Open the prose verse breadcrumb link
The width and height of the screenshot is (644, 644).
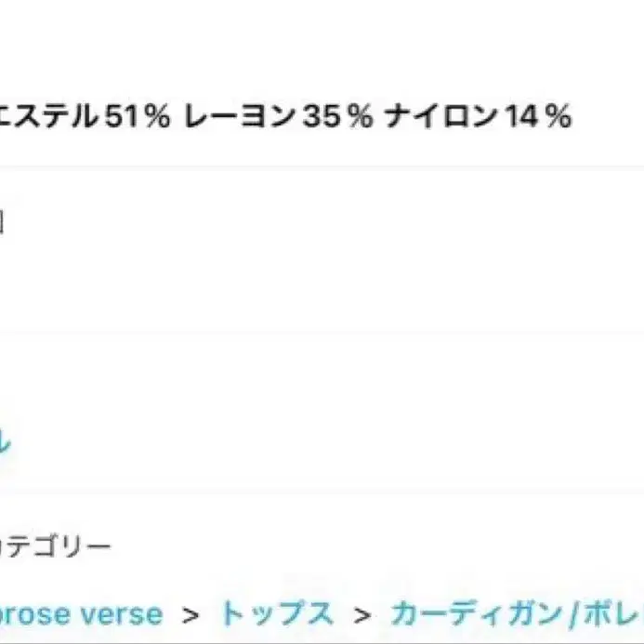click(x=82, y=614)
